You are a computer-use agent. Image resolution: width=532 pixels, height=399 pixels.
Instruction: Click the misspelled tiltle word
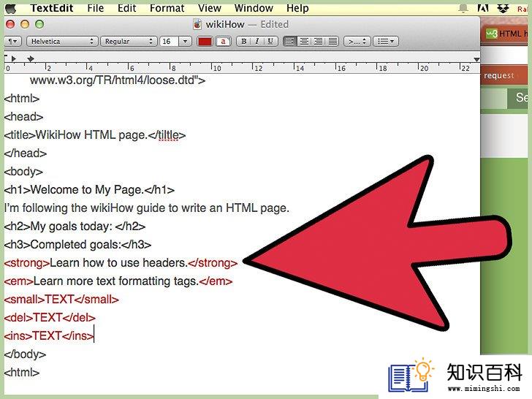(x=169, y=135)
